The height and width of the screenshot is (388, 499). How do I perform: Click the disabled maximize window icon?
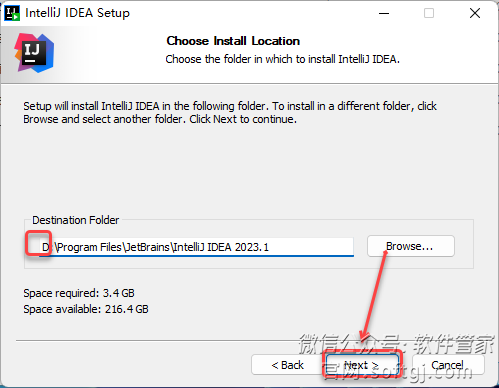pos(429,13)
